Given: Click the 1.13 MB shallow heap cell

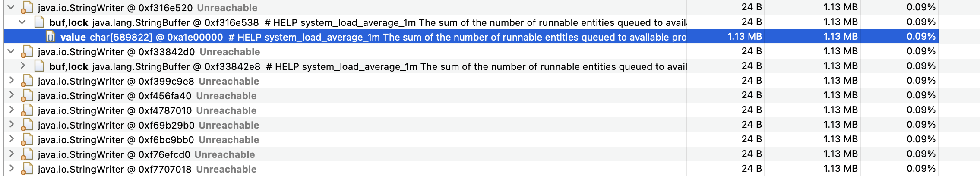Looking at the screenshot, I should 745,37.
